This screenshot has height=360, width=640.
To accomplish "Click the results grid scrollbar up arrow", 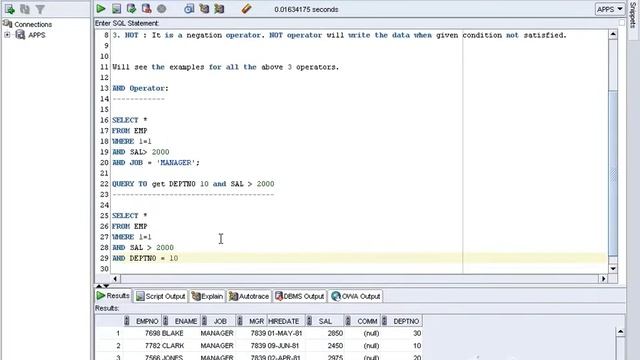I will [620, 331].
